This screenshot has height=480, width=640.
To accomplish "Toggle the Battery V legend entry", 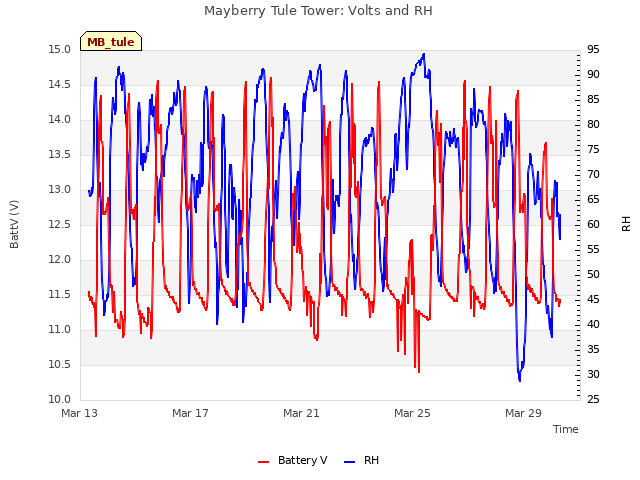I will (x=293, y=460).
